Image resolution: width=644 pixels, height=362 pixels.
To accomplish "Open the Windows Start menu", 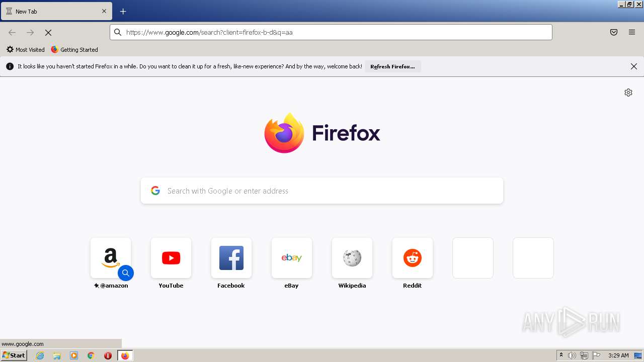I will pos(14,355).
